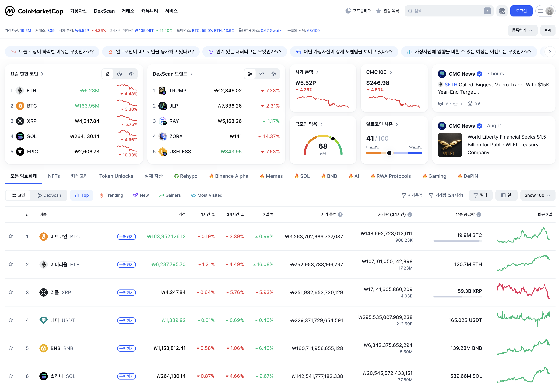
Task: Click the QR code scanner icon
Action: tap(502, 11)
